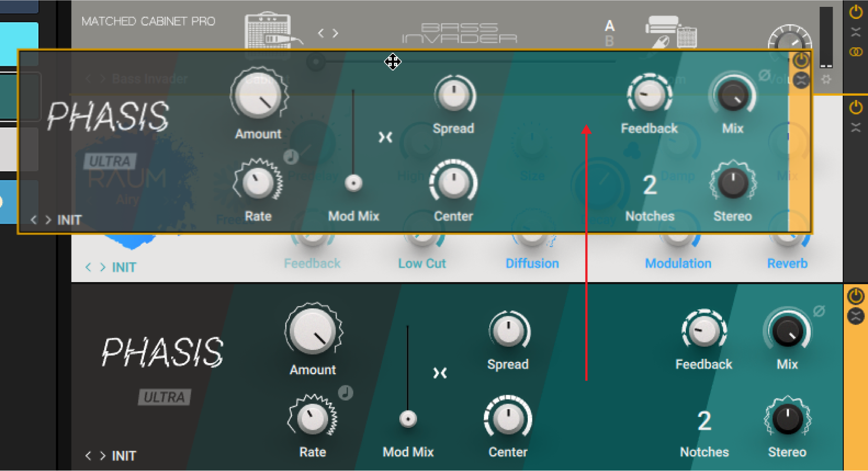Collapse the Matched Cabinet Pro module
Image resolution: width=868 pixels, height=471 pixels.
[856, 32]
